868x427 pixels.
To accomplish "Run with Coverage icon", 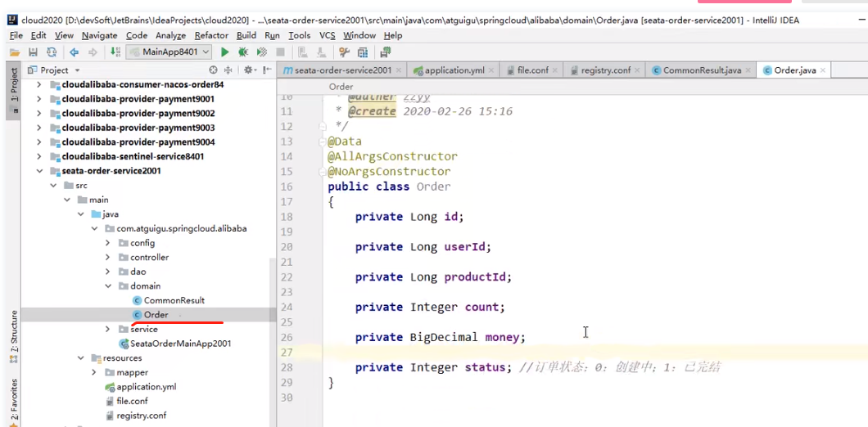I will tap(261, 52).
